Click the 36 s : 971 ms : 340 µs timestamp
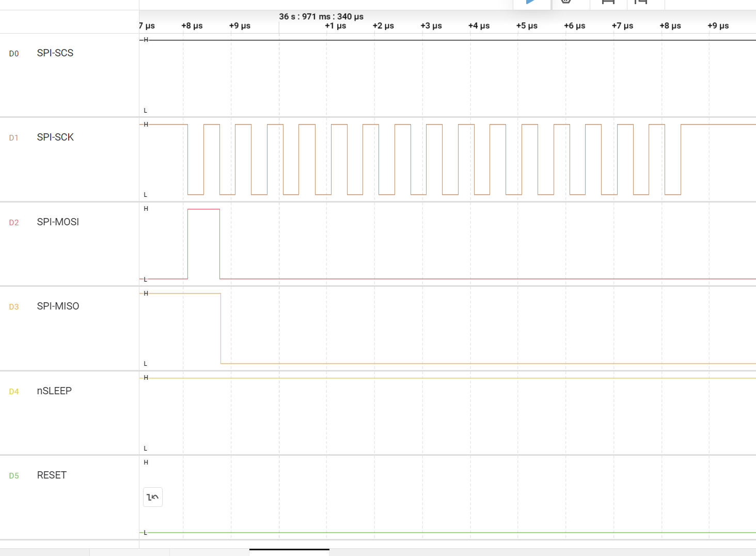 coord(321,17)
